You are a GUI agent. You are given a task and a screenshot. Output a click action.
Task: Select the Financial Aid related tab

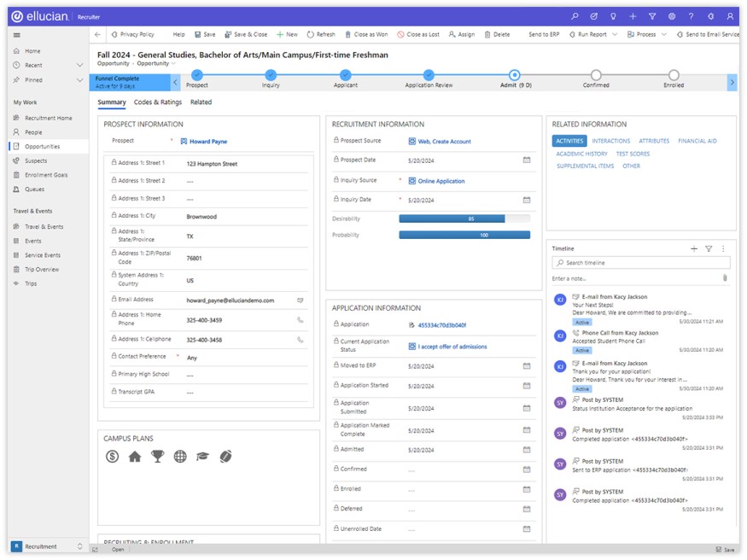[697, 141]
